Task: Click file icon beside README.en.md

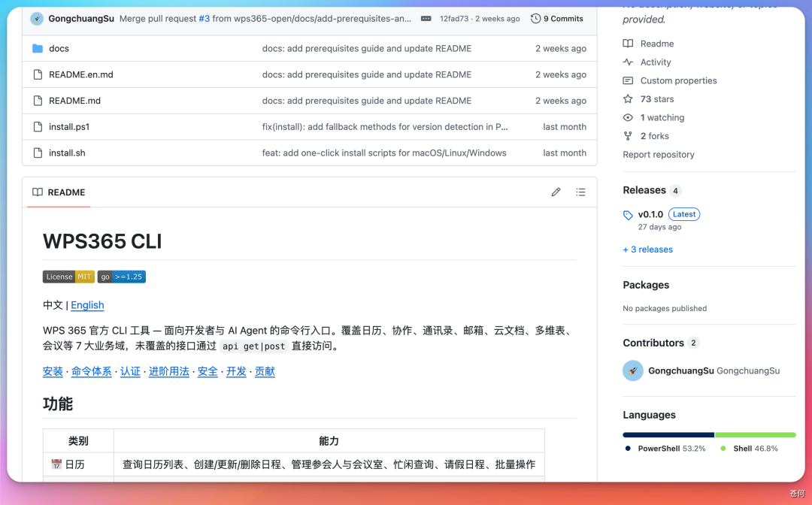Action: click(x=38, y=74)
